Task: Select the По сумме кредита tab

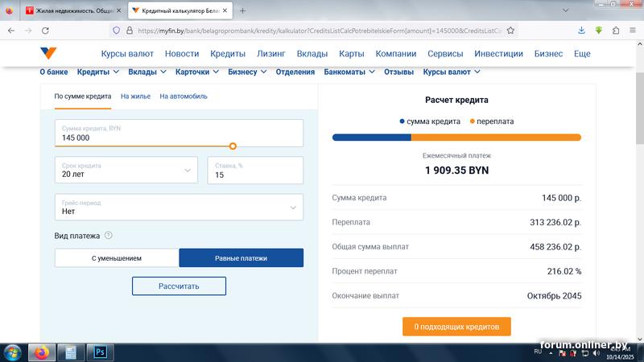Action: [x=83, y=97]
